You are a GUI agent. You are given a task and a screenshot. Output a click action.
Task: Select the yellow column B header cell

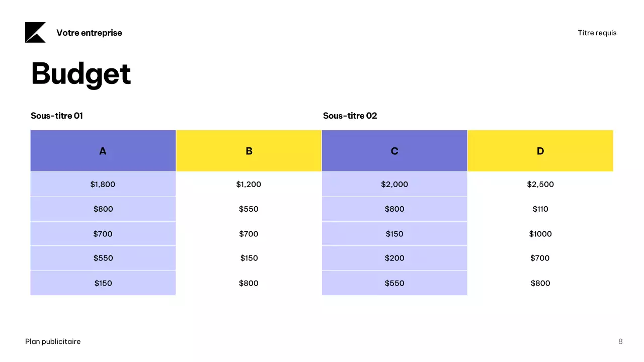tap(249, 151)
